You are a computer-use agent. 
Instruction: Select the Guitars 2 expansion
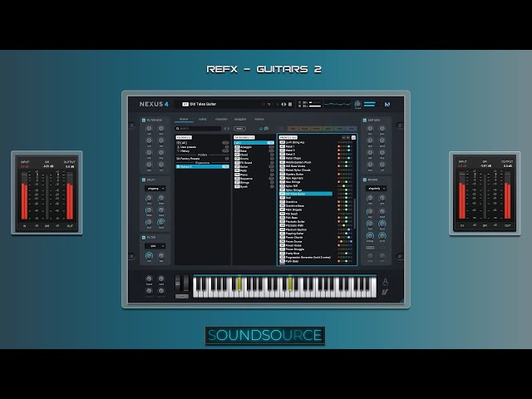pyautogui.click(x=202, y=166)
